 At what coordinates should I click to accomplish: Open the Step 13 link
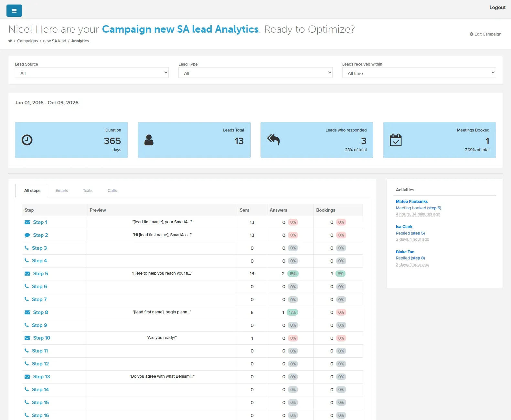pos(41,377)
